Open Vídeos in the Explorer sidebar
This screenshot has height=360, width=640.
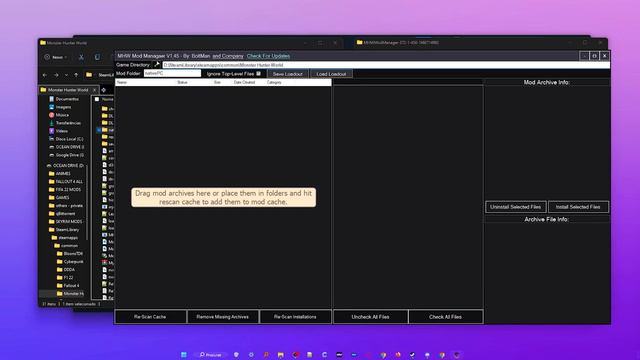(58, 131)
